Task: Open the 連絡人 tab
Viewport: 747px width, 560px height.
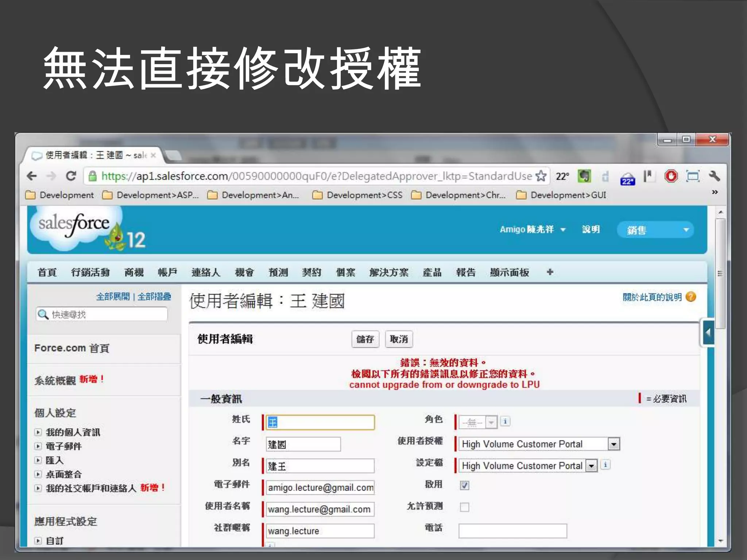Action: (206, 272)
